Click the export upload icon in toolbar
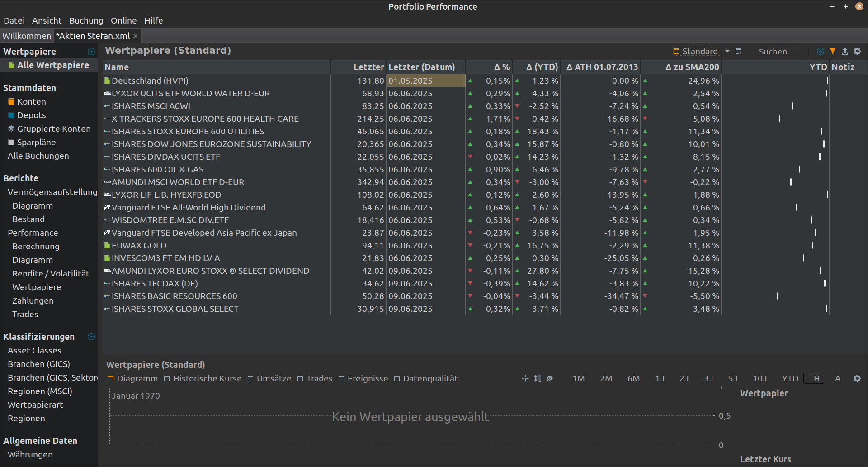868x467 pixels. (x=844, y=51)
